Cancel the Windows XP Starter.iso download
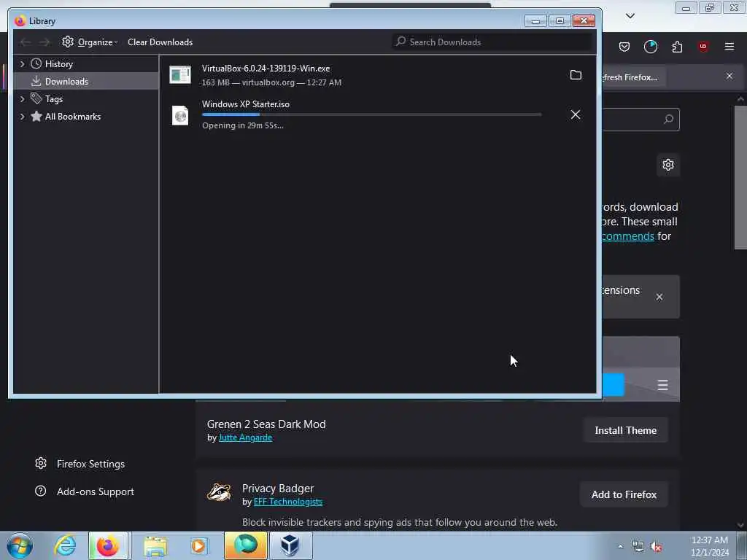747x560 pixels. pos(576,114)
